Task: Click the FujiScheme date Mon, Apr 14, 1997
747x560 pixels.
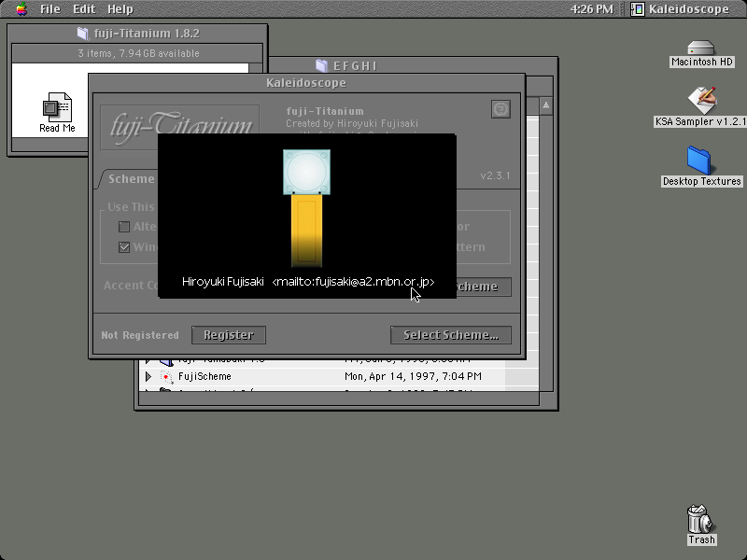Action: 413,376
